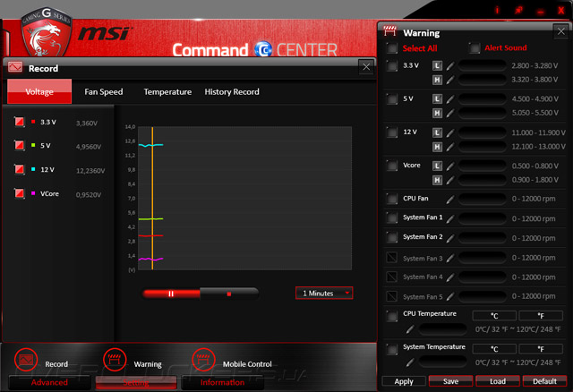Switch to the Fan Speed tab
Screen dimensions: 573x392
click(104, 91)
